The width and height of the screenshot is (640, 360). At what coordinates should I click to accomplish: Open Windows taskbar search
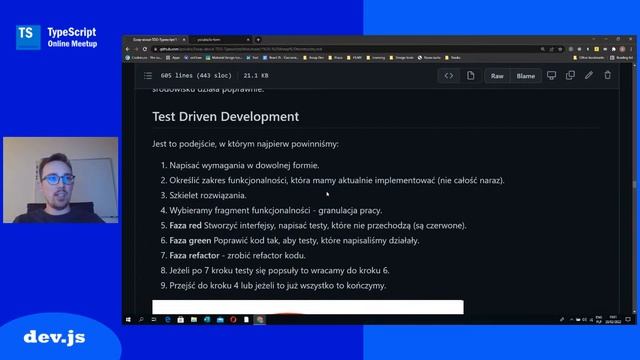141,320
